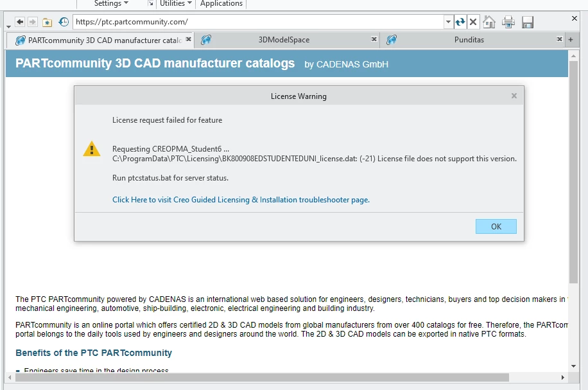Click OK in License Warning dialog
This screenshot has height=390, width=588.
point(496,226)
